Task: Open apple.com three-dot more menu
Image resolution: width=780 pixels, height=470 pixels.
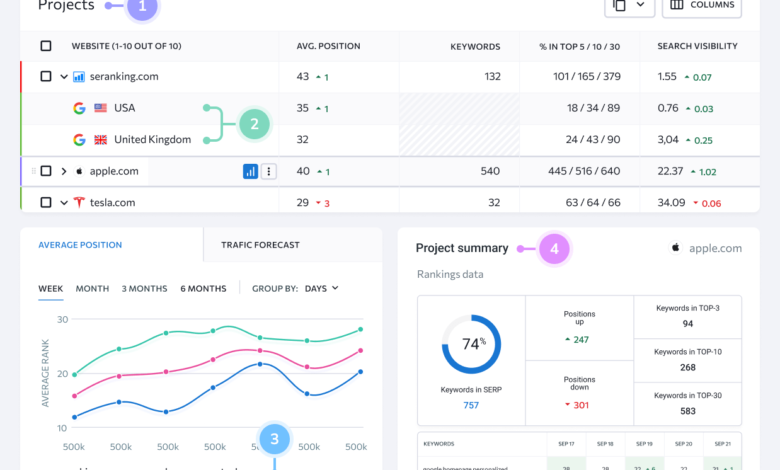Action: point(269,172)
